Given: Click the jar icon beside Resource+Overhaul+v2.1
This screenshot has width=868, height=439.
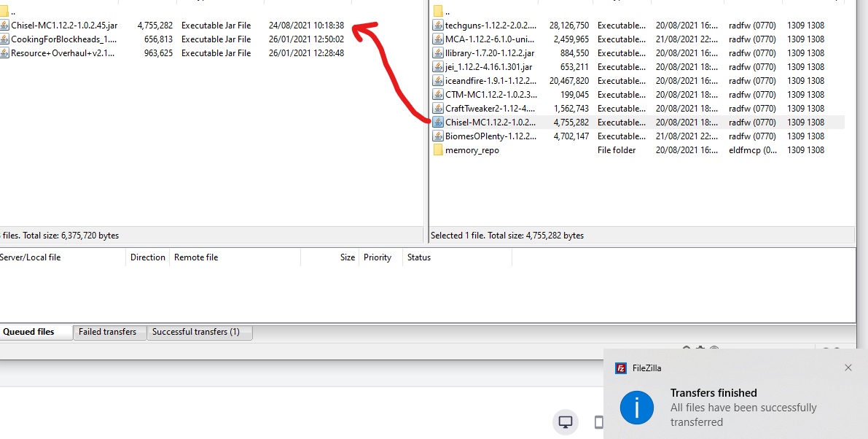Looking at the screenshot, I should [x=4, y=53].
